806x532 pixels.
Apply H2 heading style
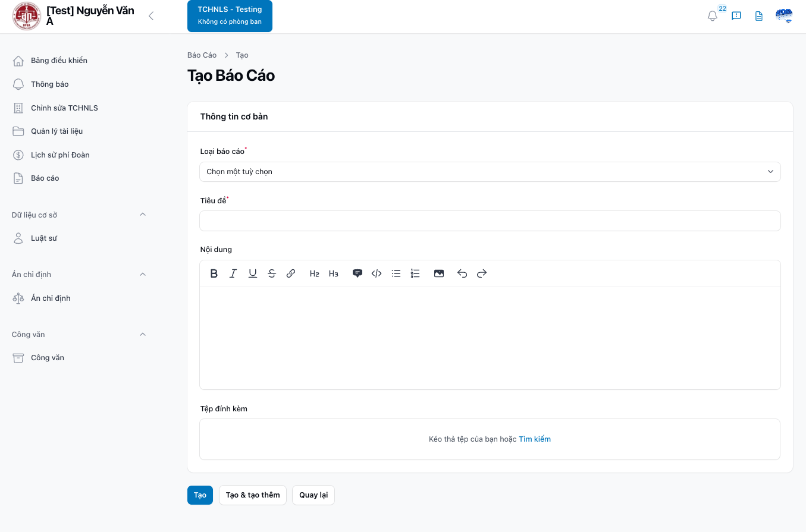[315, 273]
